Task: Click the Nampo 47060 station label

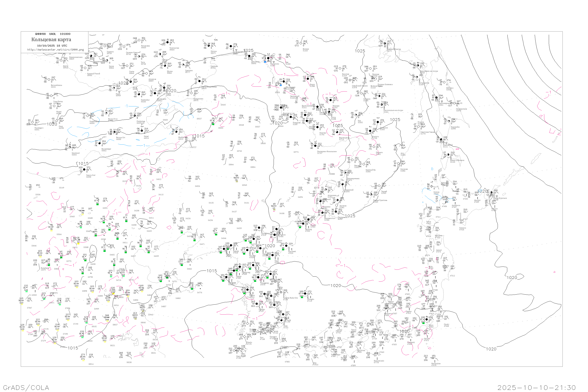Action: 239,277
